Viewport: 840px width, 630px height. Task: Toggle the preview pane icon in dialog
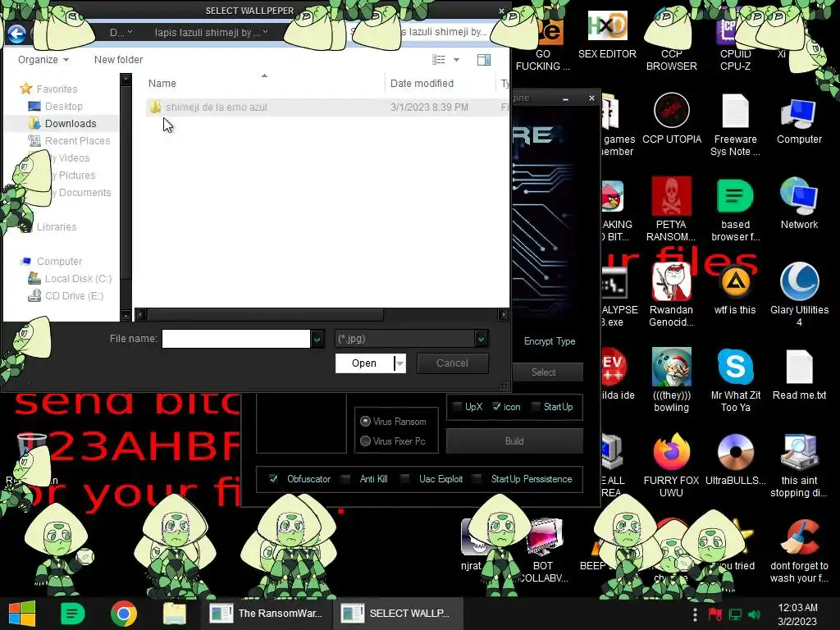click(x=484, y=59)
